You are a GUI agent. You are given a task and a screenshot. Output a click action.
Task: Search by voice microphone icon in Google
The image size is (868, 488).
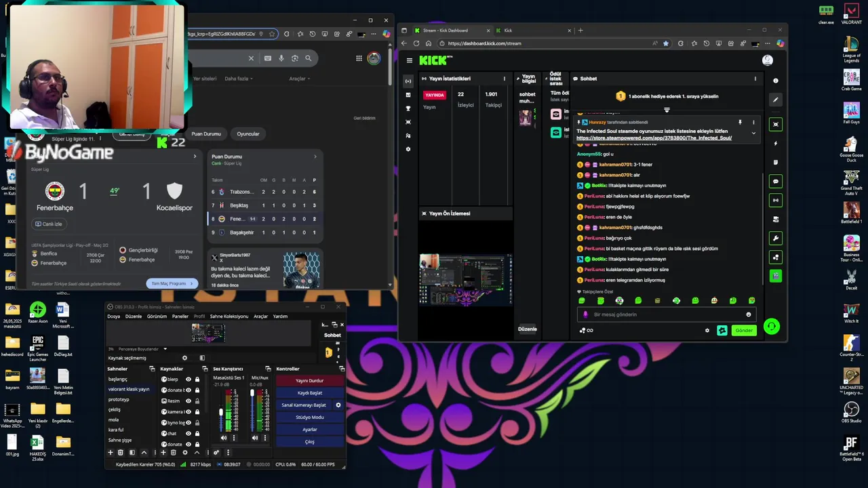pos(281,58)
